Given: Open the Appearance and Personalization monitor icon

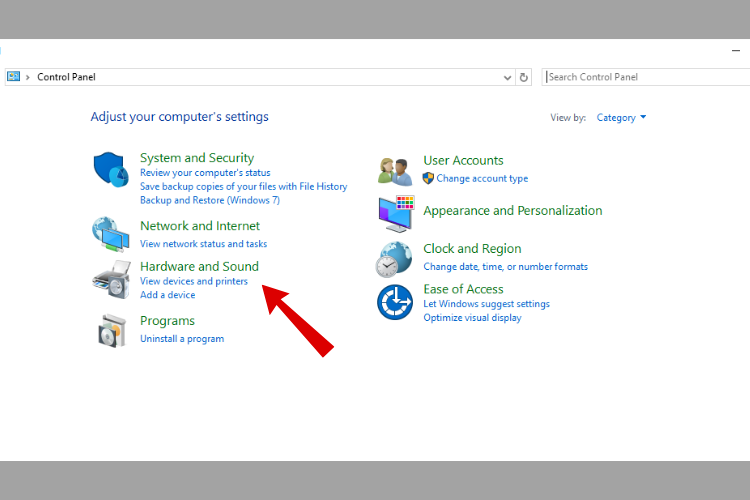Looking at the screenshot, I should click(x=395, y=212).
